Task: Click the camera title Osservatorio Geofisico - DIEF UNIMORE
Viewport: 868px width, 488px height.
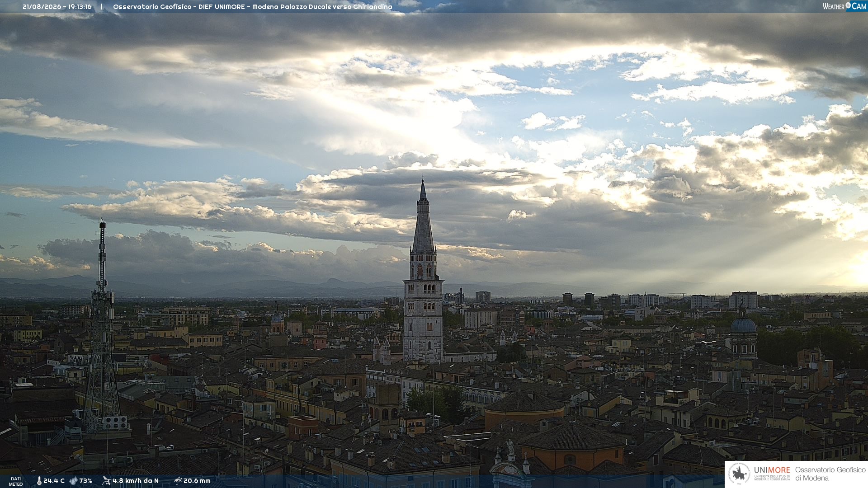Action: click(x=179, y=7)
